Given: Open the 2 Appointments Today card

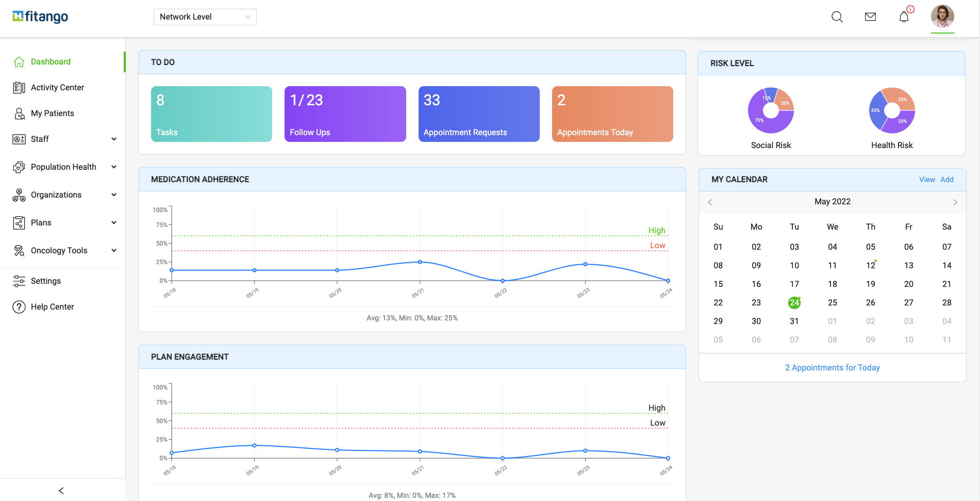Looking at the screenshot, I should point(612,114).
